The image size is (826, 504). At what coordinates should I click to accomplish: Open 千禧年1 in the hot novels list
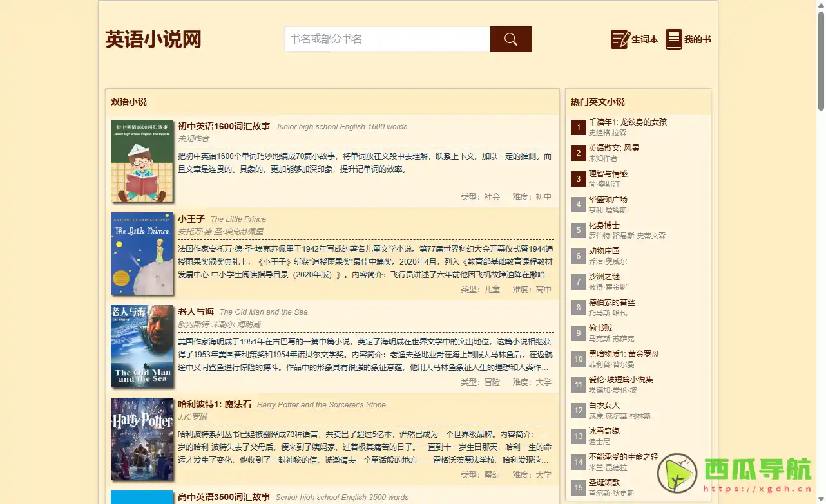tap(628, 122)
